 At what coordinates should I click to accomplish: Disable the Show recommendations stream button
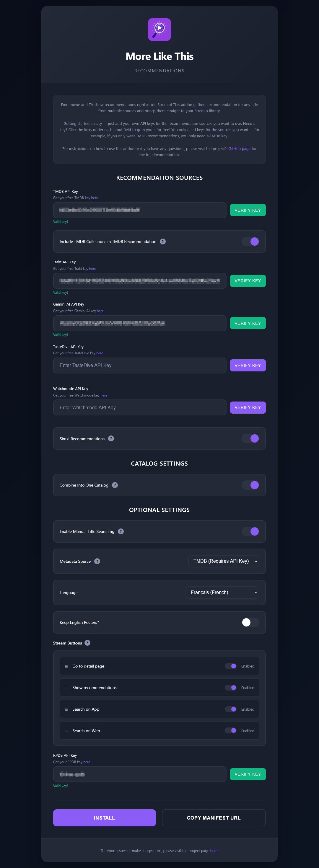tap(231, 688)
